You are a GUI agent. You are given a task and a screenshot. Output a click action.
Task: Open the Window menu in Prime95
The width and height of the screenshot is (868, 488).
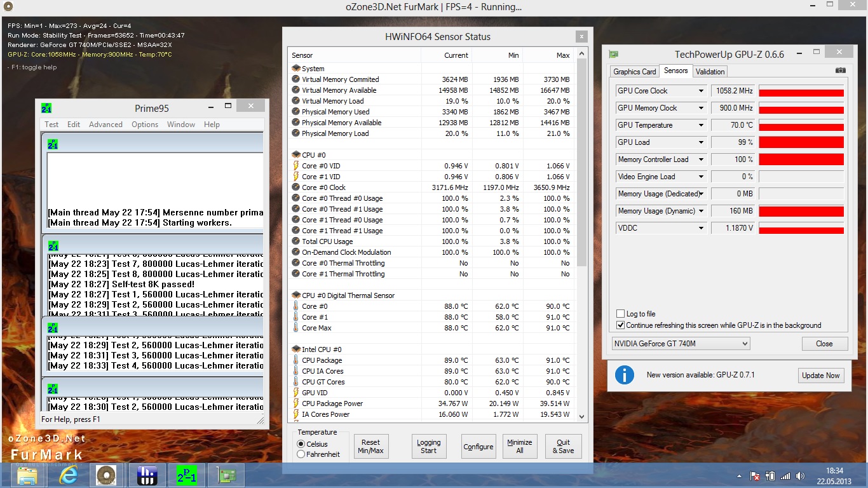(181, 125)
